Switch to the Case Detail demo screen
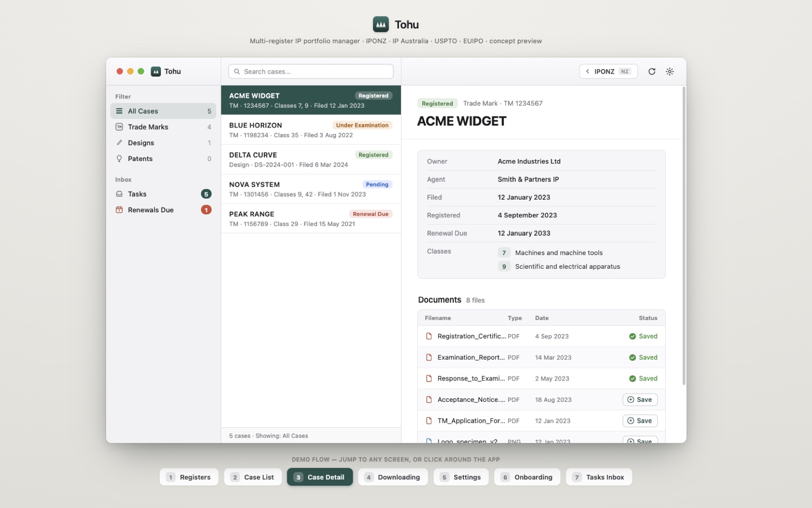The width and height of the screenshot is (812, 508). tap(320, 477)
